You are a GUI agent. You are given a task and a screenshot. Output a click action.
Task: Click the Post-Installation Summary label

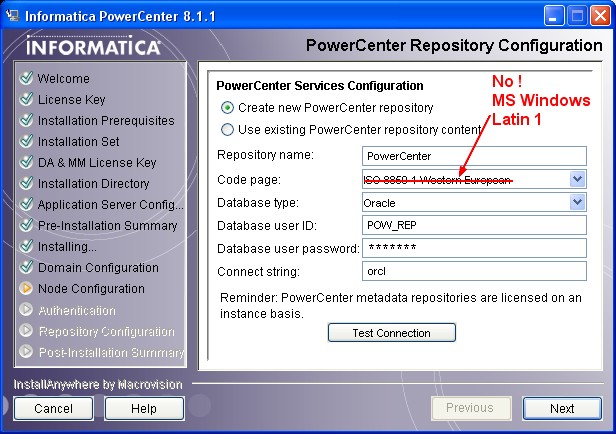coord(112,352)
